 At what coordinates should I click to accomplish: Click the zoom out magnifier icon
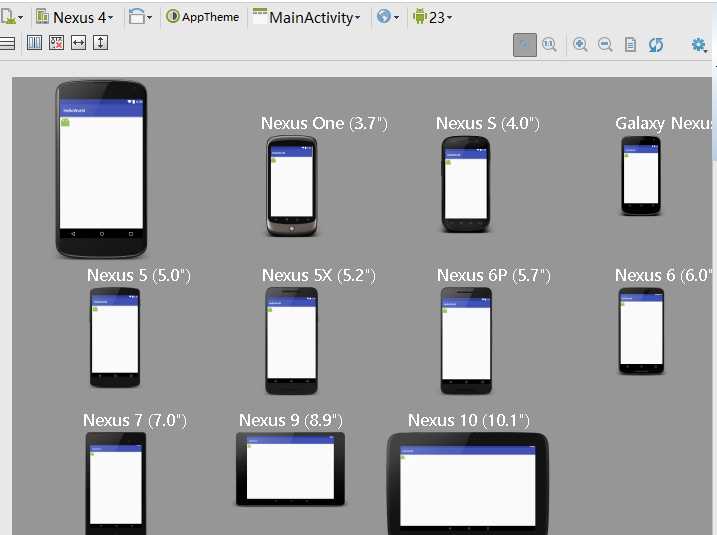click(x=605, y=45)
